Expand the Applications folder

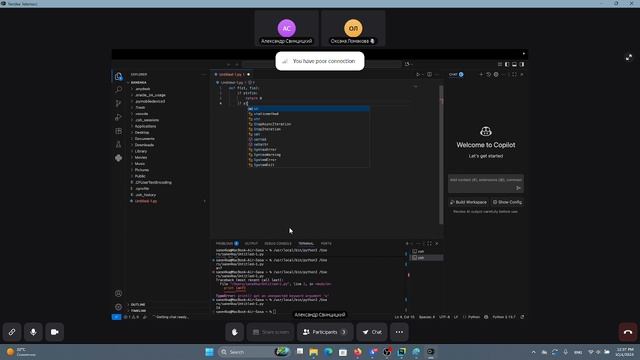click(145, 126)
